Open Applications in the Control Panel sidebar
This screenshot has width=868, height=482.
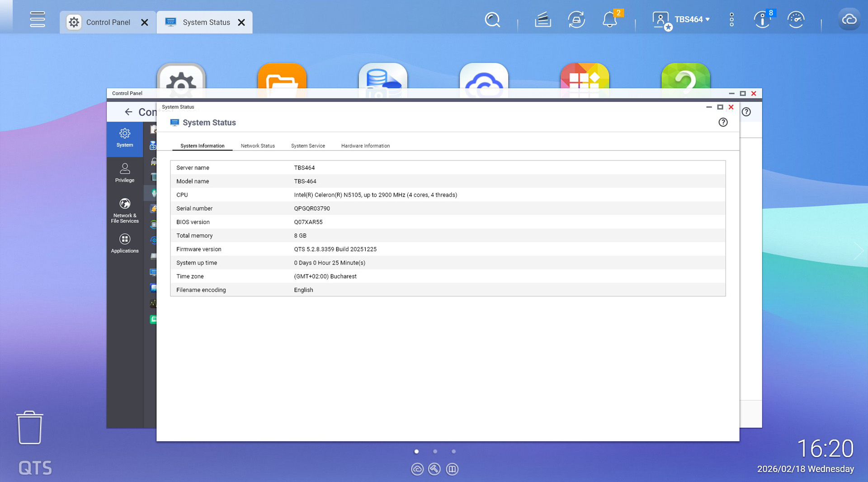tap(125, 243)
